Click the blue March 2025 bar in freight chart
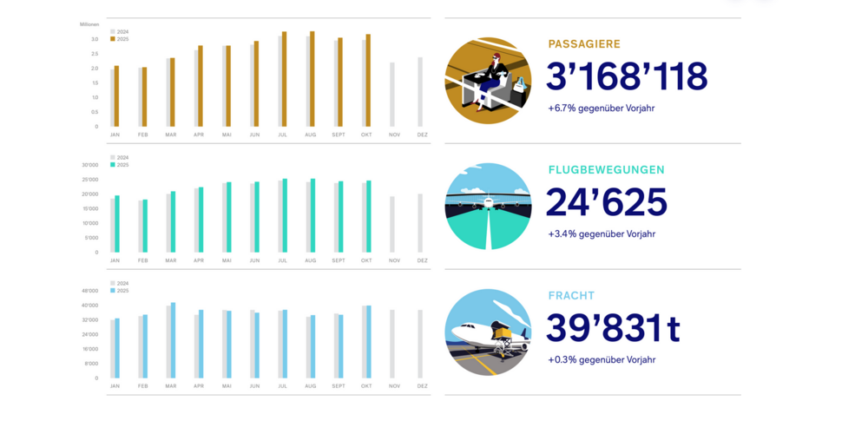The height and width of the screenshot is (434, 868). coord(173,340)
